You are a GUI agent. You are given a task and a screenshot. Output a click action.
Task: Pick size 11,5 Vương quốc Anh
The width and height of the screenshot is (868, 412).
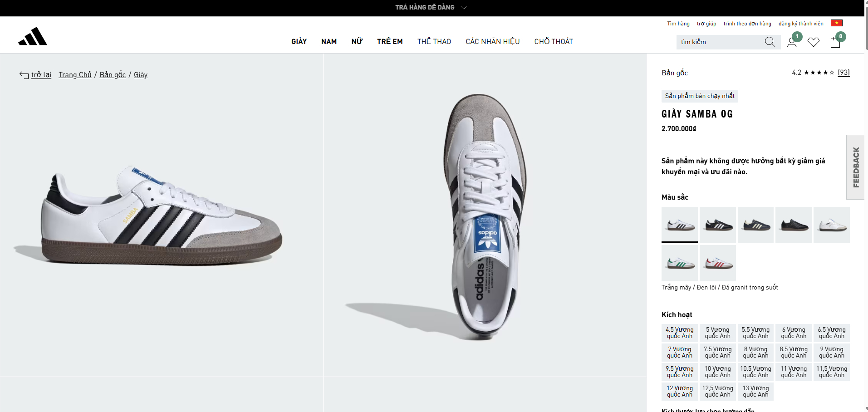(x=832, y=372)
